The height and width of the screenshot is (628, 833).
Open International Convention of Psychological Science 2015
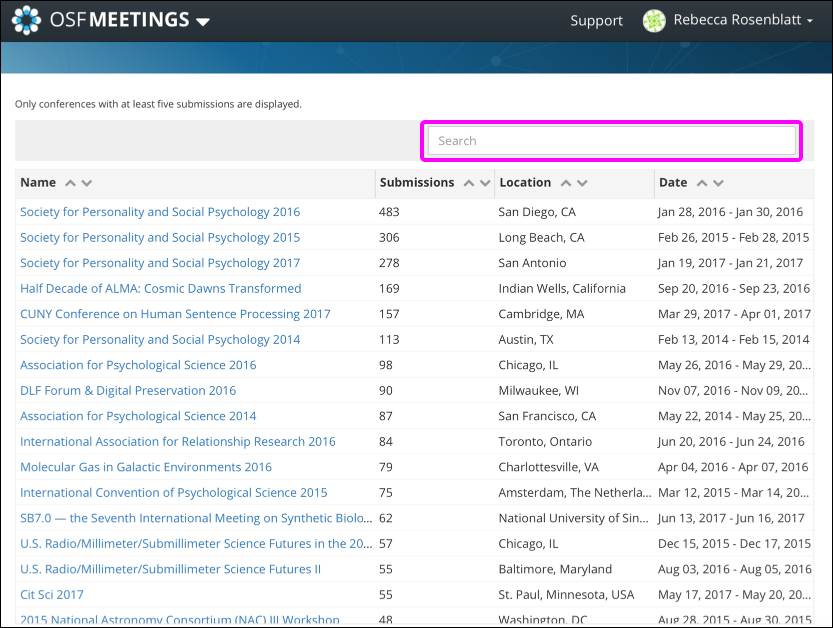pyautogui.click(x=174, y=493)
